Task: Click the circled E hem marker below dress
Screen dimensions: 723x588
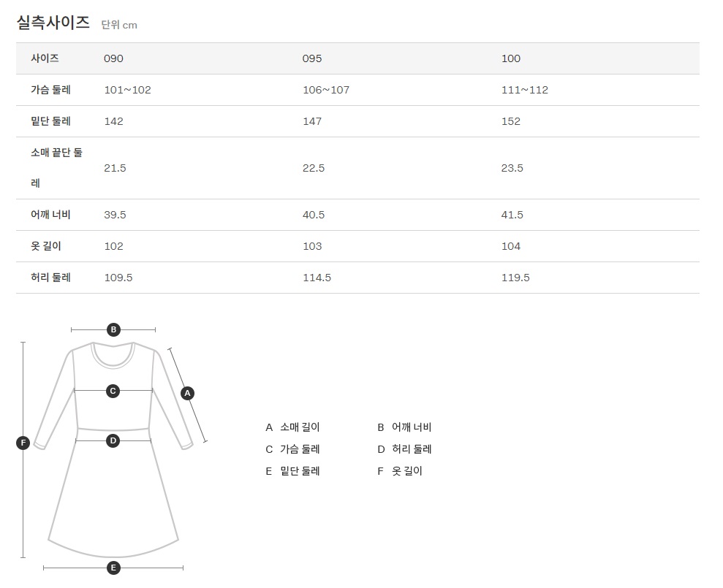Action: (113, 568)
